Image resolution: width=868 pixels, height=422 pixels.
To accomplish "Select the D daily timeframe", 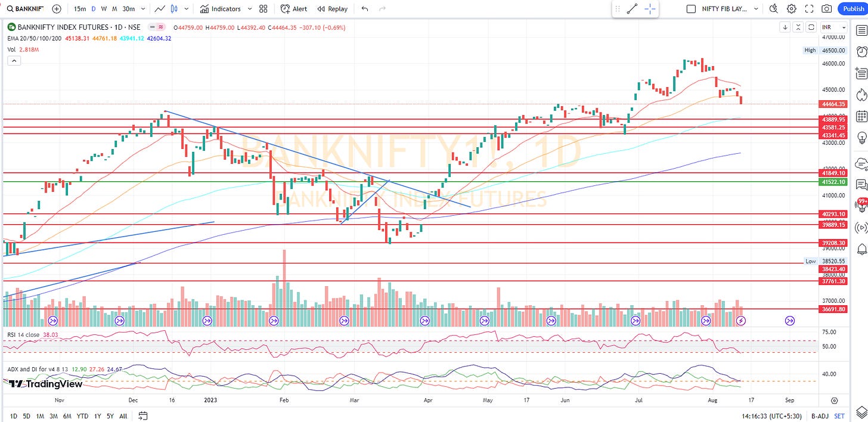I will [x=94, y=9].
